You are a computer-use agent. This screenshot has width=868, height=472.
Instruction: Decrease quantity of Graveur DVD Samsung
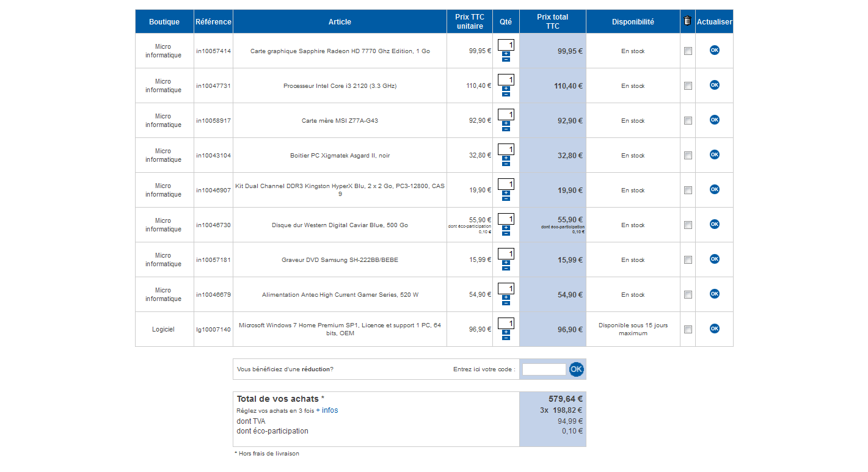point(506,268)
